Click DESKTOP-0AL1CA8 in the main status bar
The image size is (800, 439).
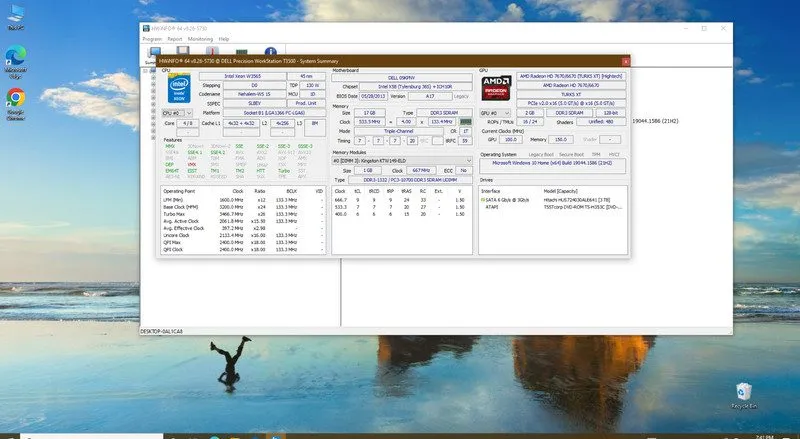click(x=162, y=331)
